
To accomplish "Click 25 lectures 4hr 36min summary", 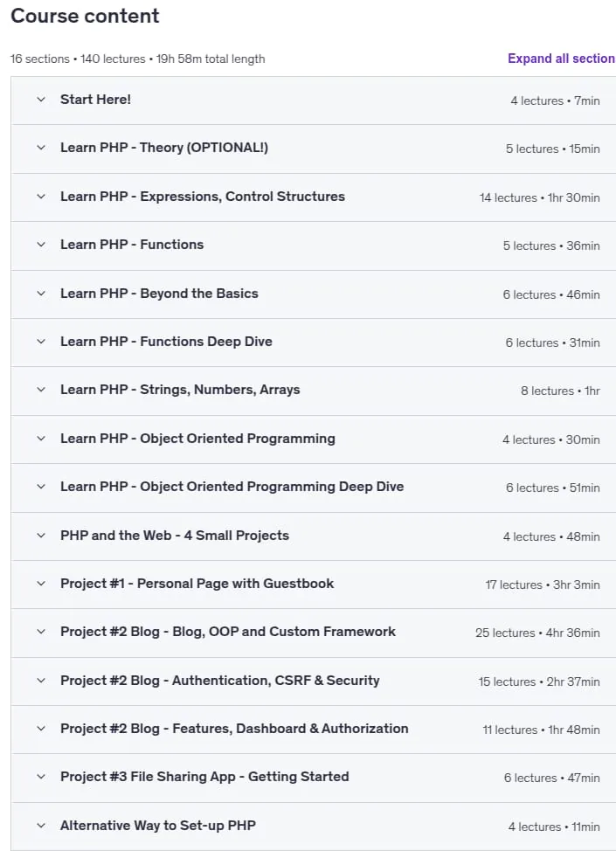I will click(x=538, y=633).
